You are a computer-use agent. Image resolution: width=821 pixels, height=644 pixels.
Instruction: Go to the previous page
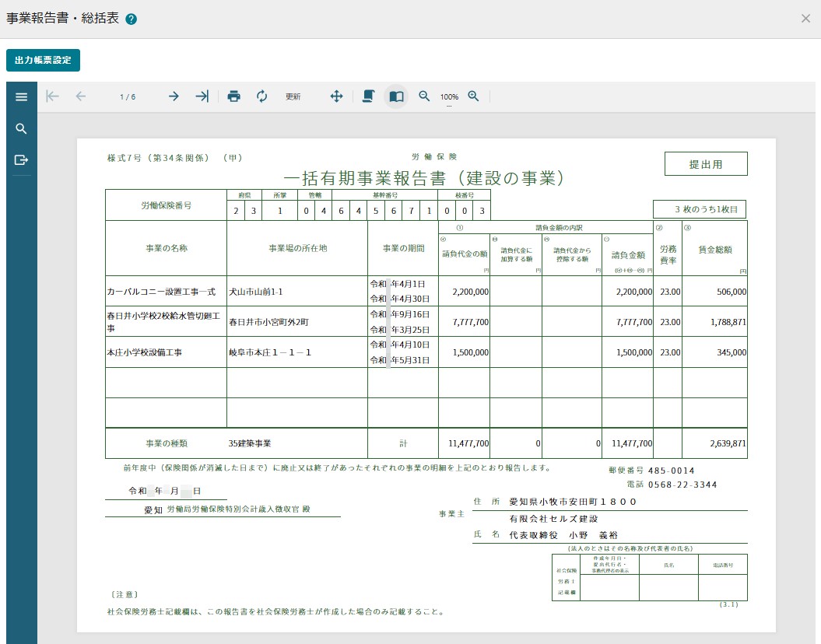point(81,96)
